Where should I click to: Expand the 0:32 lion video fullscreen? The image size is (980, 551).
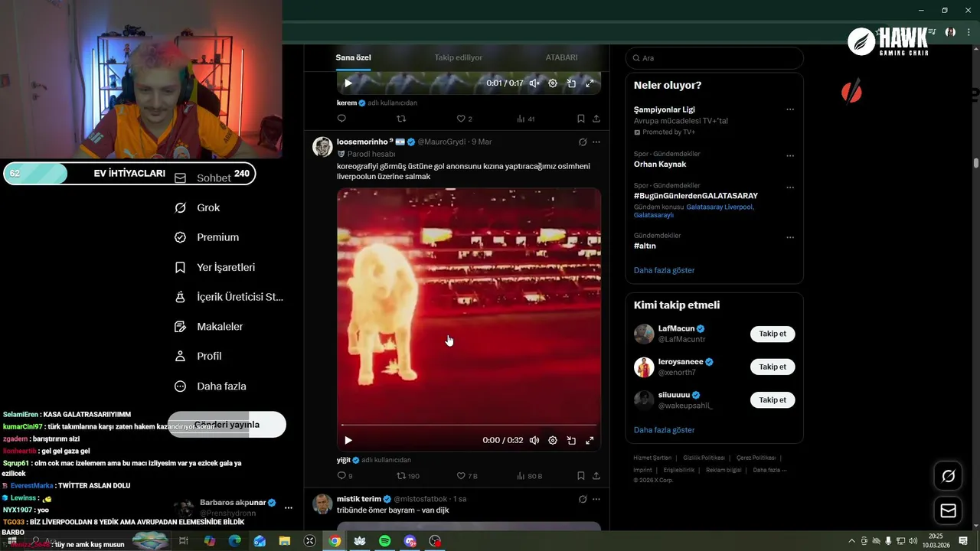(x=590, y=440)
